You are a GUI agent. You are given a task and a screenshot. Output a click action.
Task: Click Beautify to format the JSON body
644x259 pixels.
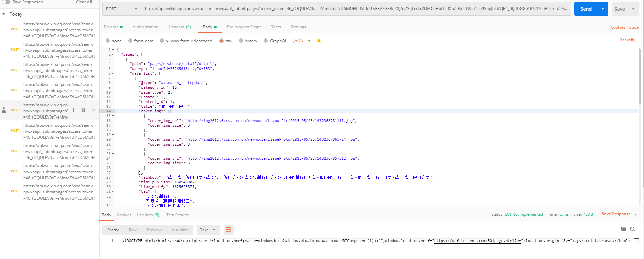(627, 40)
